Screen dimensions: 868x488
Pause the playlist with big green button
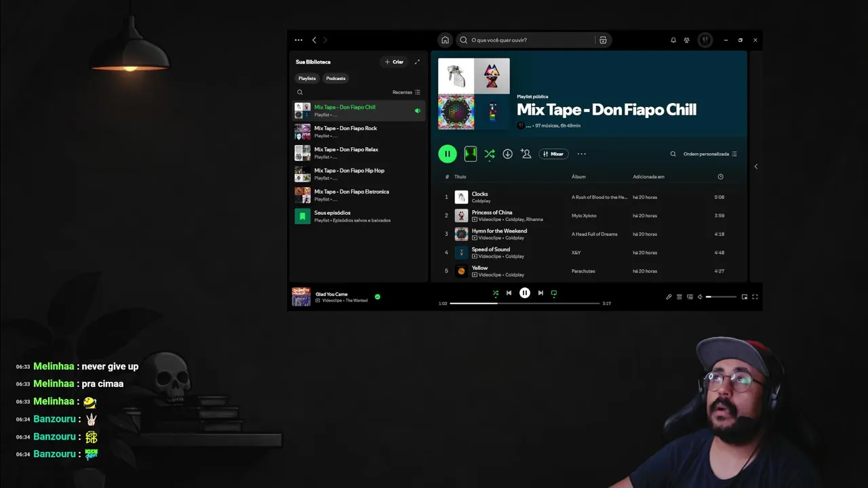point(447,154)
